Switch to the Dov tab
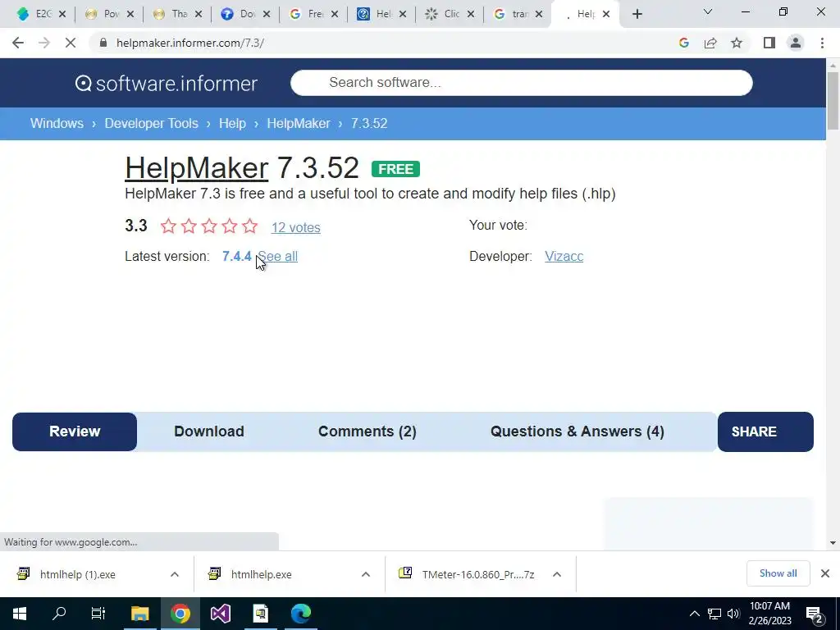Viewport: 840px width, 630px height. (240, 14)
